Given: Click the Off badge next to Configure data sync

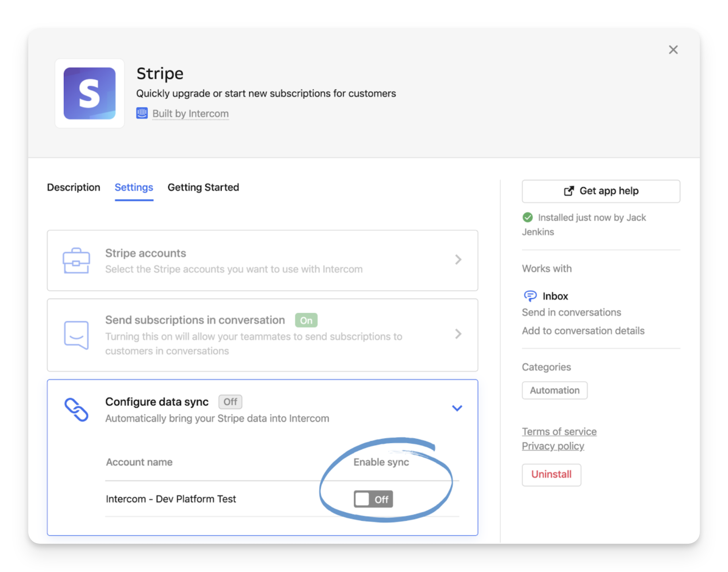Looking at the screenshot, I should (x=230, y=402).
